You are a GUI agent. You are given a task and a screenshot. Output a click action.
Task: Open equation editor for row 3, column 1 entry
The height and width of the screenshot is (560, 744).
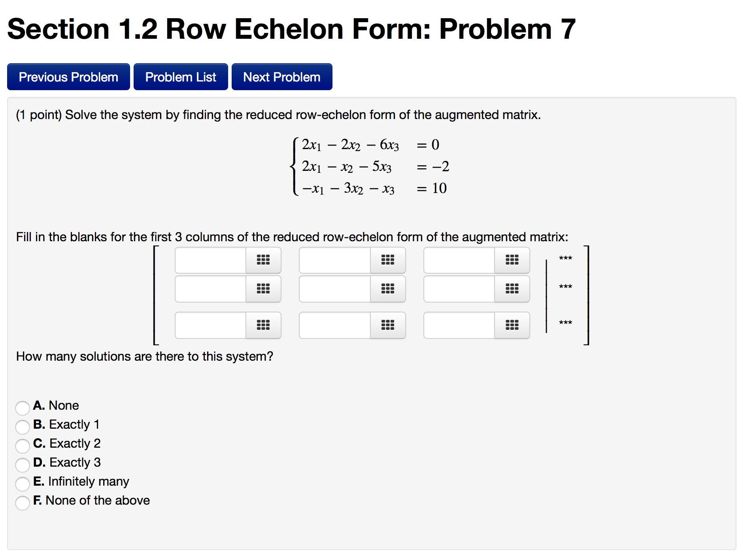tap(263, 325)
